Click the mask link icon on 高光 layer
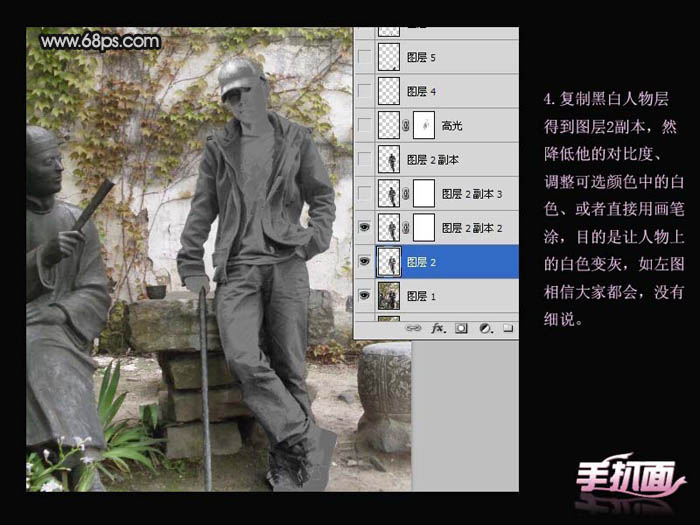This screenshot has width=700, height=525. (406, 126)
